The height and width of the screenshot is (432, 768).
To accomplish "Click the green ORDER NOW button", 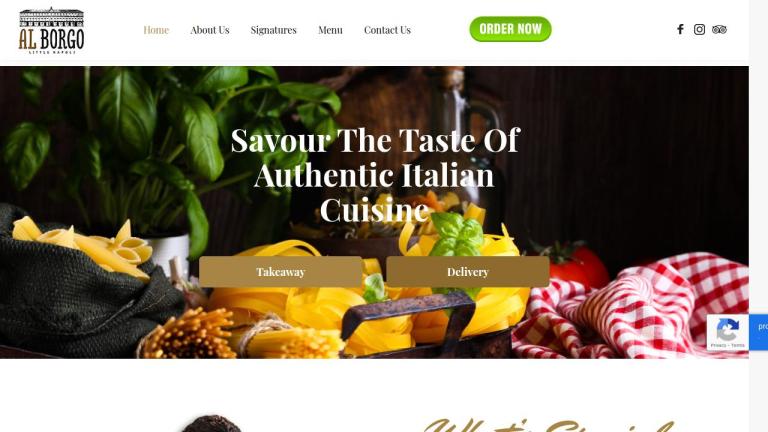I will point(510,29).
